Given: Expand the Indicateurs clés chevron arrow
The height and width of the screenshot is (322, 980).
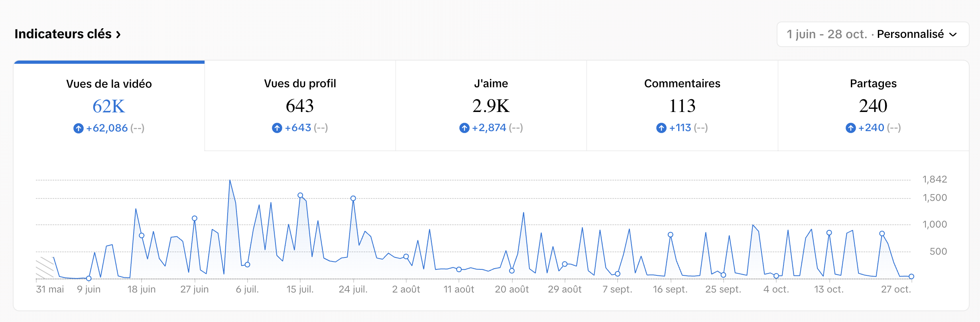Looking at the screenshot, I should (118, 35).
